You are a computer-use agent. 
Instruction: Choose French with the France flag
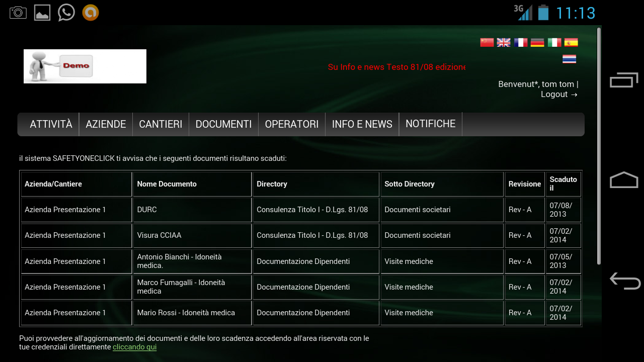[521, 42]
